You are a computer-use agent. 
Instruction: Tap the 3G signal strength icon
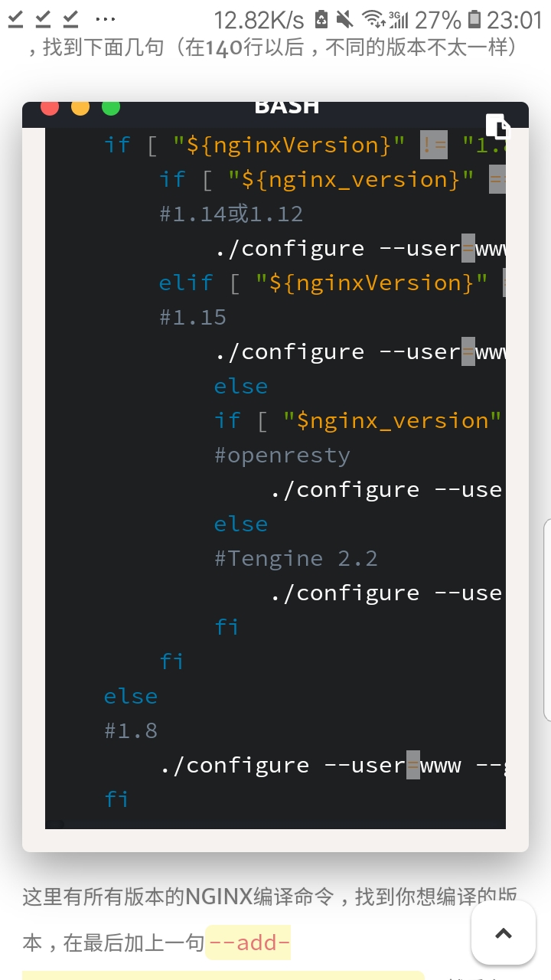(398, 19)
